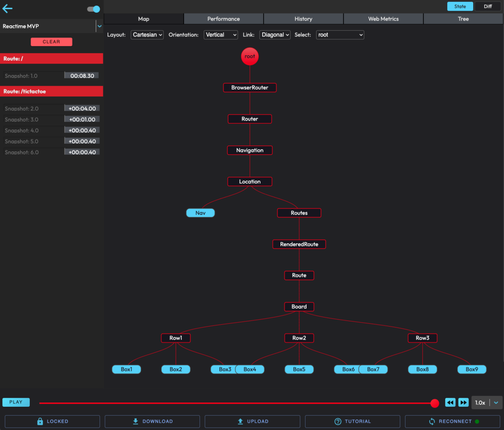Image resolution: width=504 pixels, height=430 pixels.
Task: Switch to the Tree tab
Action: (x=463, y=19)
